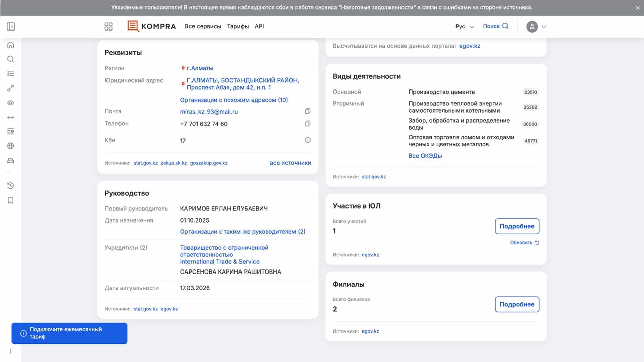The height and width of the screenshot is (362, 644).
Task: Click the info icon next to Кбе
Action: (x=307, y=140)
